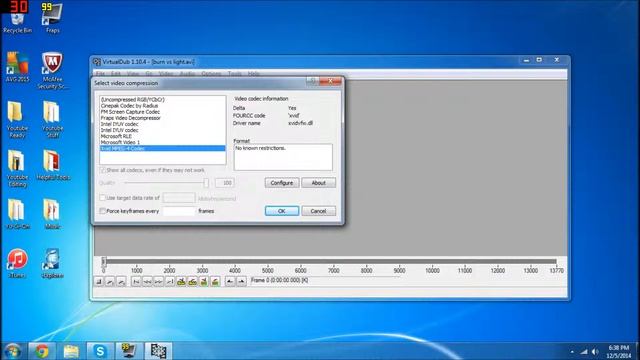Select the iTunes desktop icon
This screenshot has width=640, height=360.
(17, 263)
